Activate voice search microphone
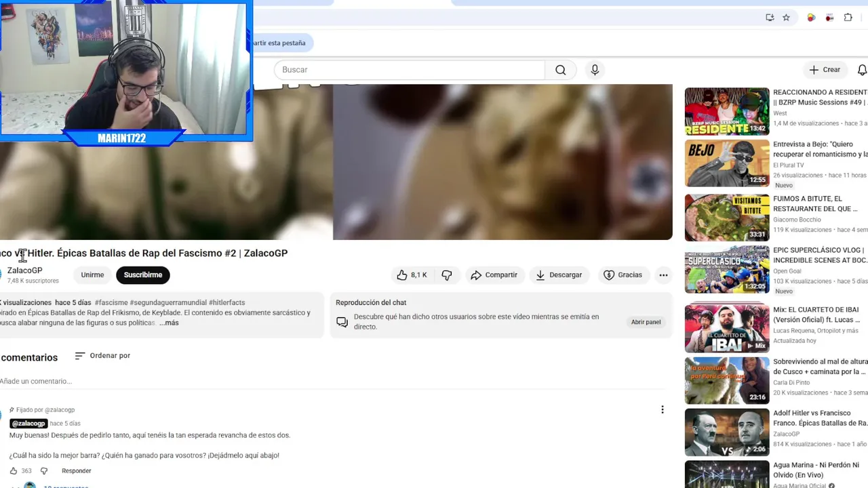The height and width of the screenshot is (488, 868). click(595, 70)
